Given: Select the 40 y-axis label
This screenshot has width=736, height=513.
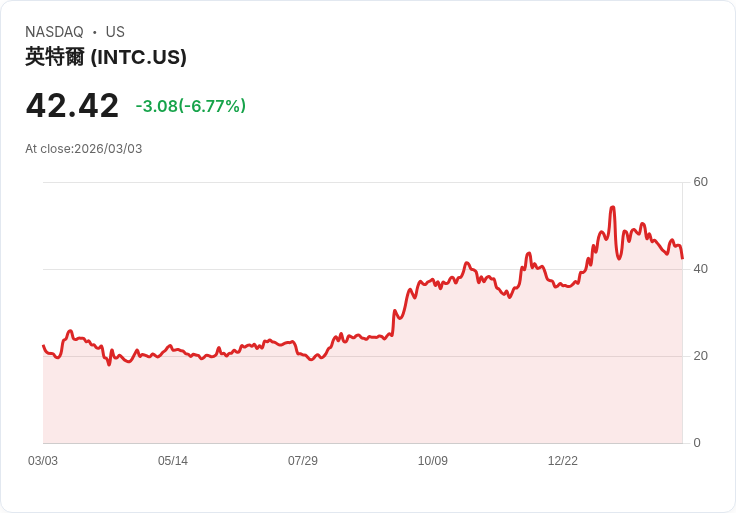Looking at the screenshot, I should [x=700, y=269].
